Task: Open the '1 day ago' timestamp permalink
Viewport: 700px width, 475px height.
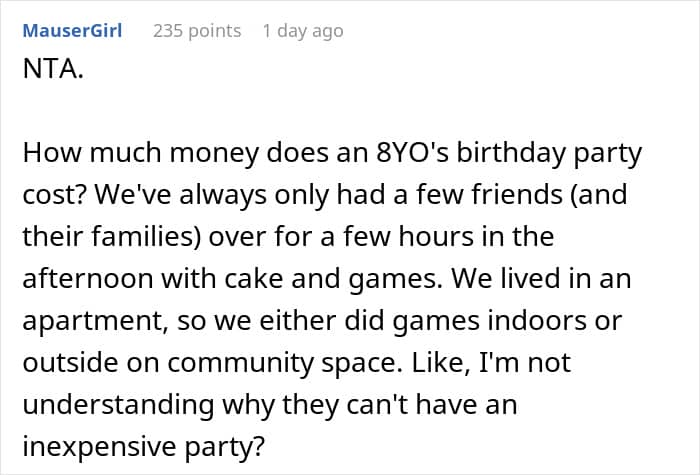Action: point(303,31)
